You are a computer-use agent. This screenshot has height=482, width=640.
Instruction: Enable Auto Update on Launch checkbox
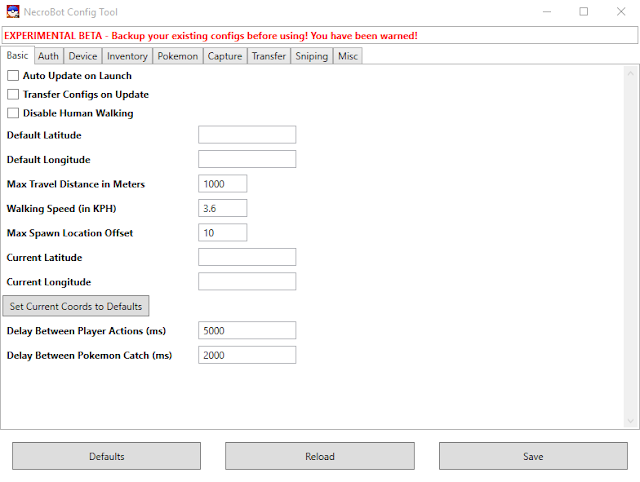13,76
